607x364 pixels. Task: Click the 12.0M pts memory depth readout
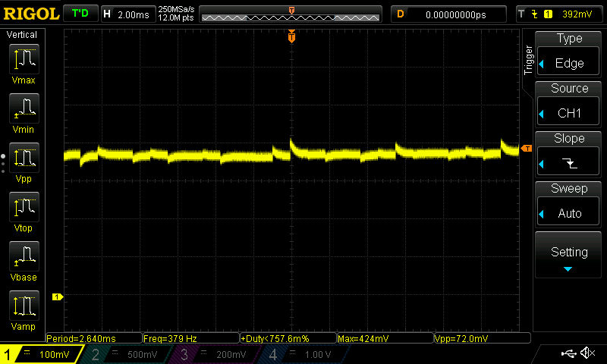pyautogui.click(x=176, y=17)
